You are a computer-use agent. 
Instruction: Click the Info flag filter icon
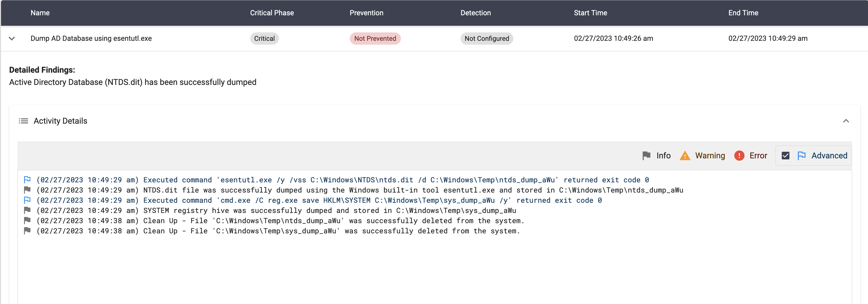[x=646, y=156]
